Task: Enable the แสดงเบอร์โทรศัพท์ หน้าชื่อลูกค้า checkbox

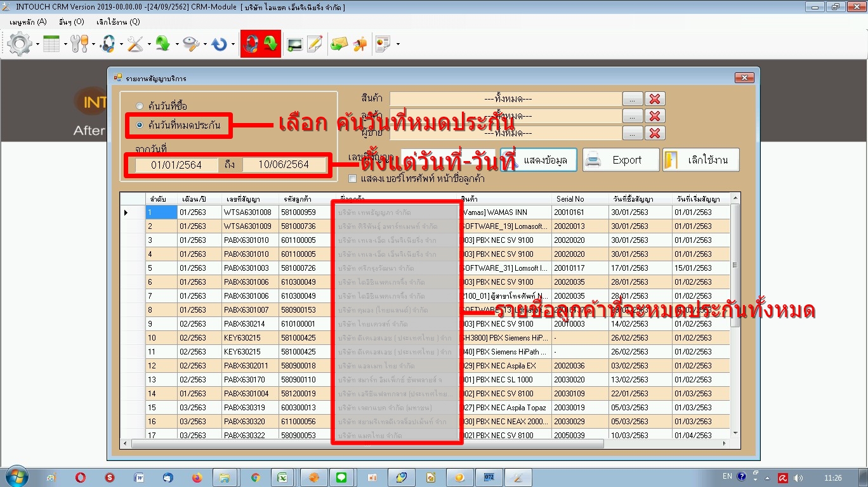Action: (353, 179)
